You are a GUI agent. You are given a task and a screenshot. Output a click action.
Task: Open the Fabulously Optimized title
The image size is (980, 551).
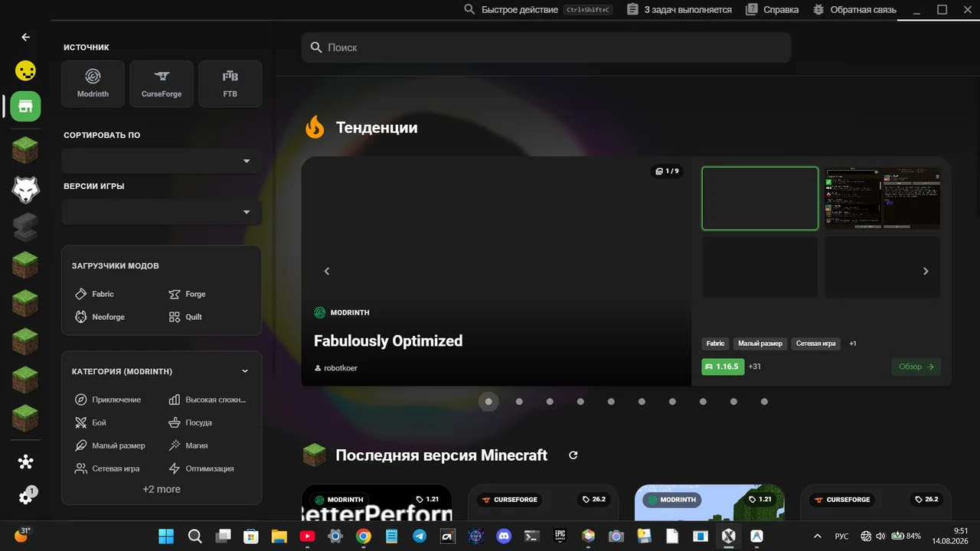tap(388, 341)
